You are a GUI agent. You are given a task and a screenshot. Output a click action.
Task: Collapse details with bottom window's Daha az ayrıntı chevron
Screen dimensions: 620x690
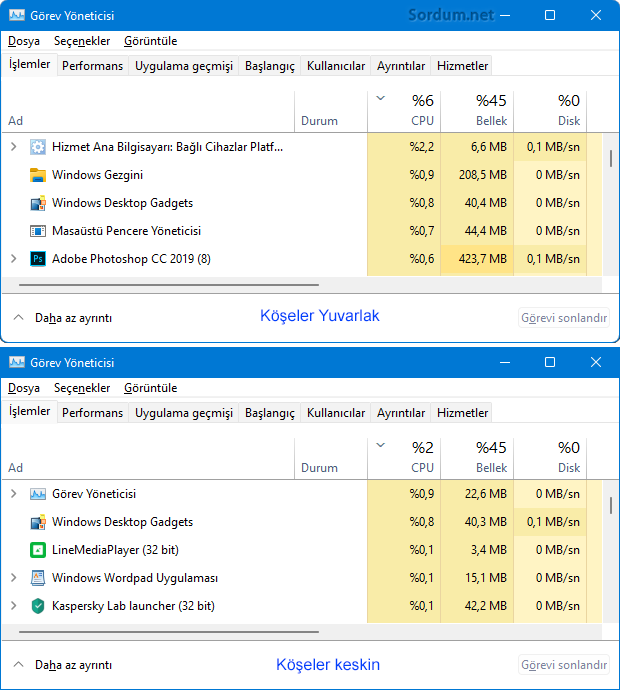point(18,664)
